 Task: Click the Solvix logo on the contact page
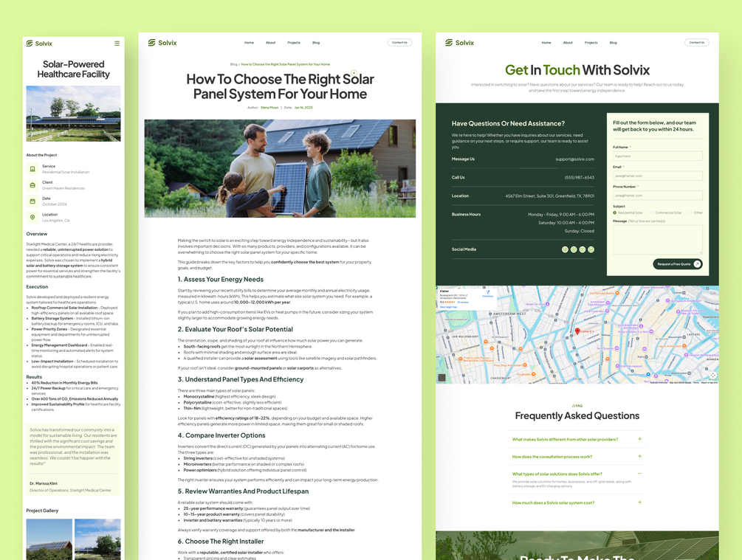(x=459, y=43)
